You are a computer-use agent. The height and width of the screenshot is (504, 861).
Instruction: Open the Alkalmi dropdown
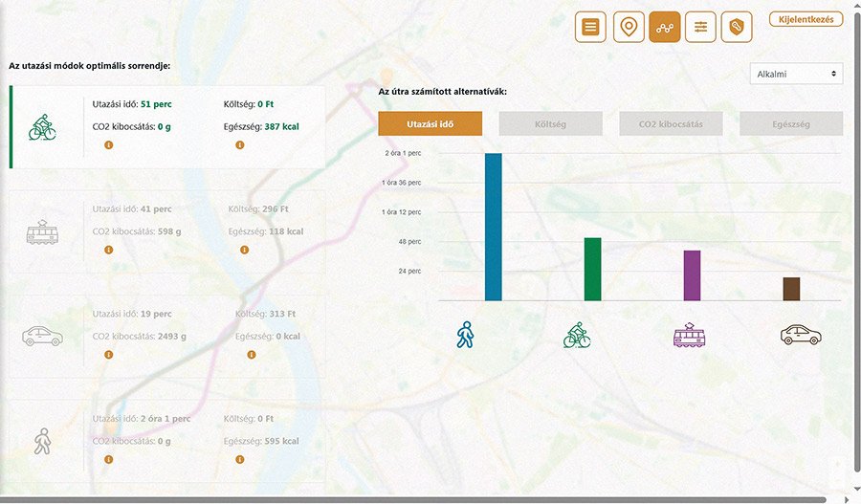click(797, 74)
